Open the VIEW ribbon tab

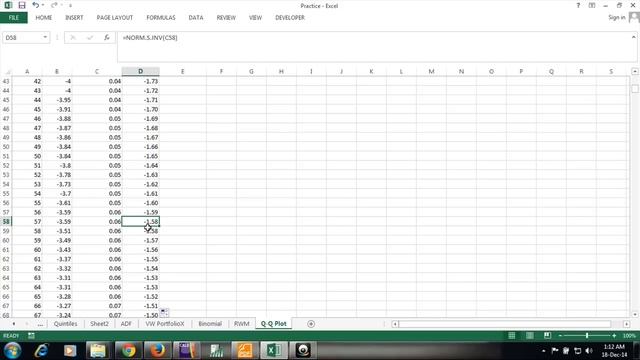[x=256, y=18]
